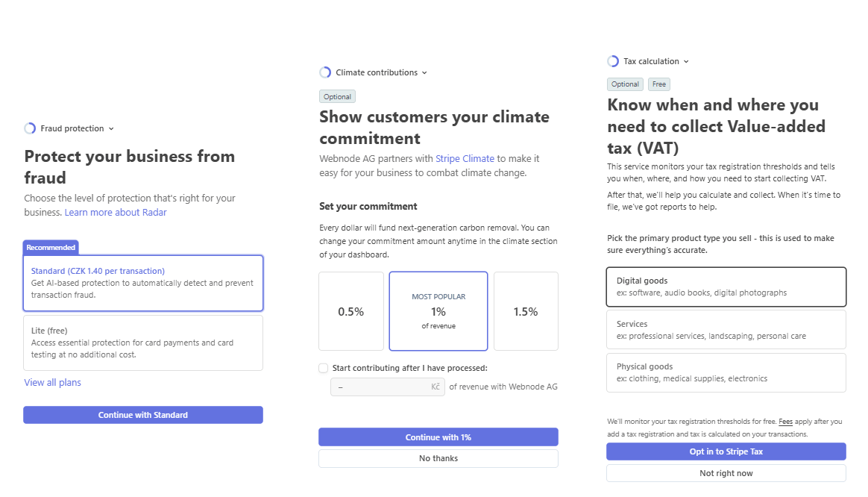Select Digital goods product type

point(726,287)
